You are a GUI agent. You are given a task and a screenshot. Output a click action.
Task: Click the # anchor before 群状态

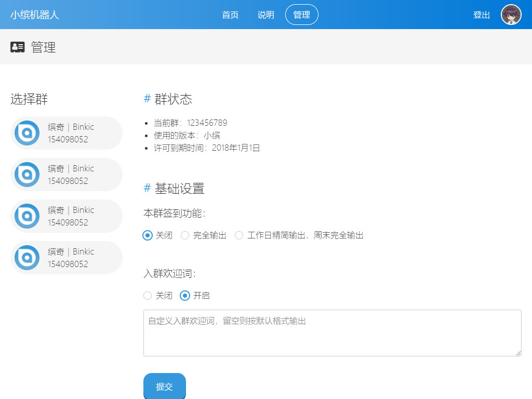pyautogui.click(x=147, y=99)
